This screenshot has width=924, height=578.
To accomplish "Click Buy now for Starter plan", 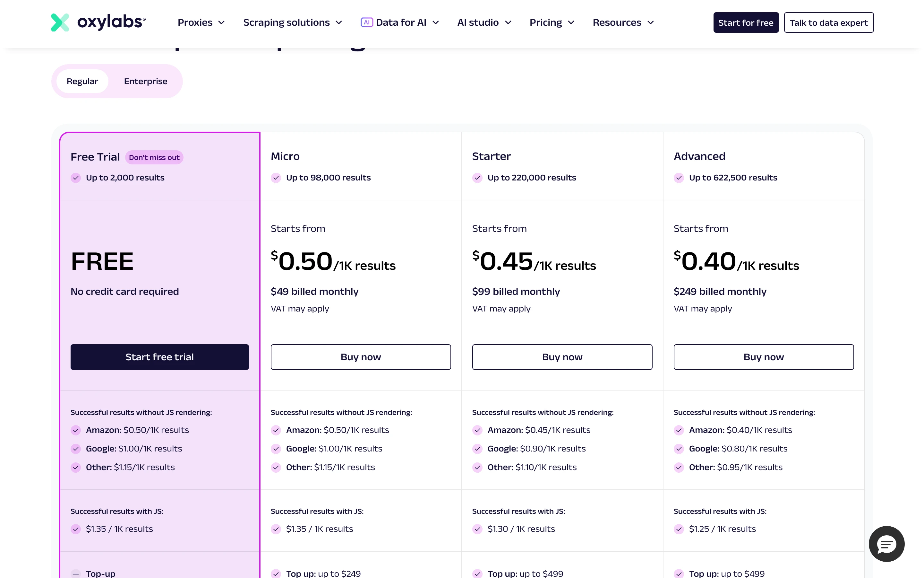I will [x=562, y=357].
